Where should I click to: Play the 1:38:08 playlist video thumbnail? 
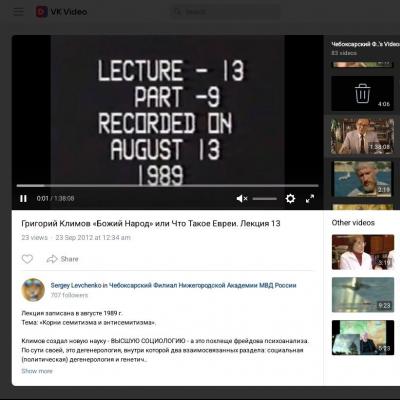tap(362, 136)
